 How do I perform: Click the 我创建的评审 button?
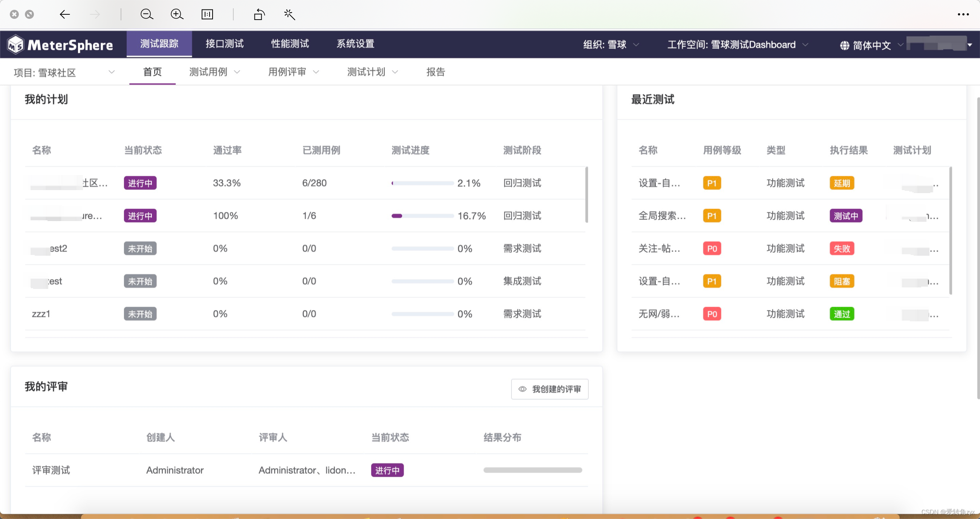click(x=549, y=389)
